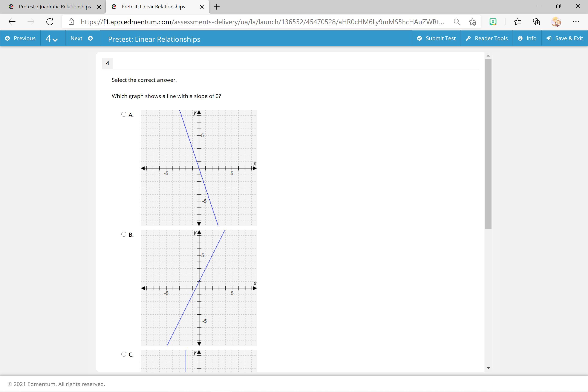This screenshot has height=392, width=588.
Task: Click the zoom out magnifier icon
Action: [456, 22]
